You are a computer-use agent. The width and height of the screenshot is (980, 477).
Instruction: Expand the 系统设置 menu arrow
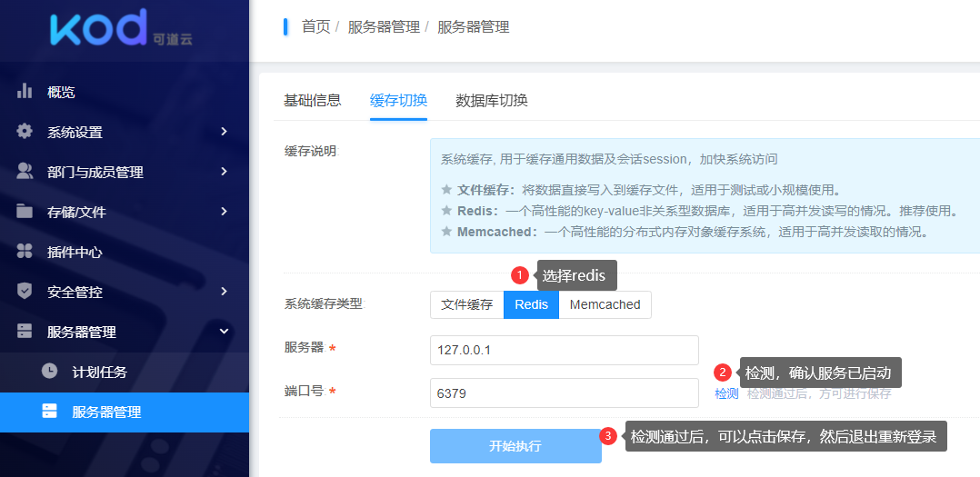click(x=224, y=132)
